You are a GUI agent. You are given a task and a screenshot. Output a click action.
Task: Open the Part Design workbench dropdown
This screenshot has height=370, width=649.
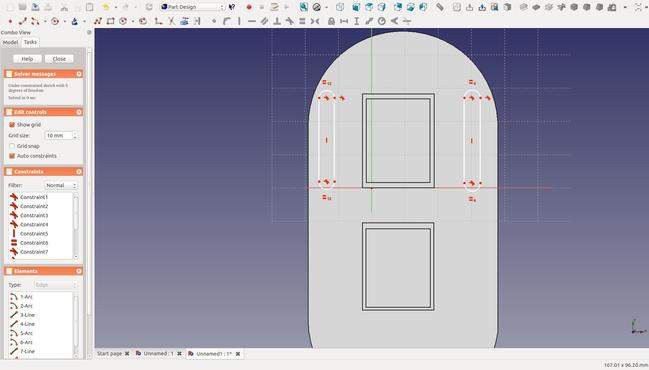pos(192,7)
